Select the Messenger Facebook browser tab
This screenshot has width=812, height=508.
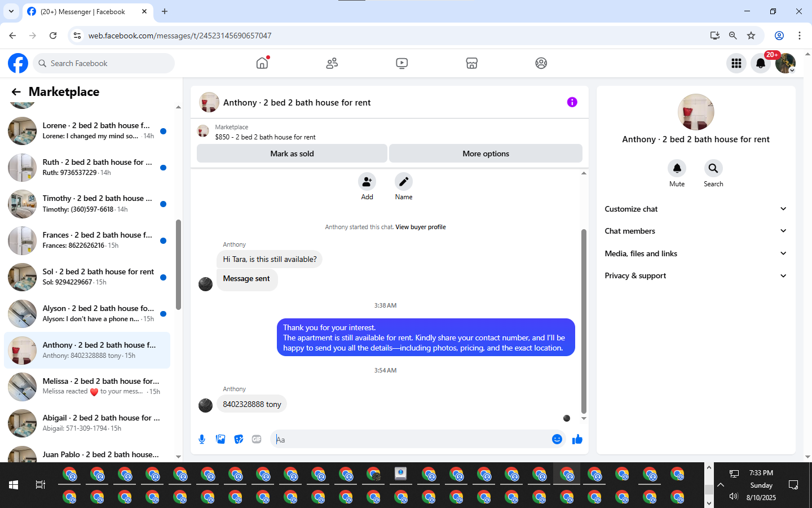[x=87, y=11]
